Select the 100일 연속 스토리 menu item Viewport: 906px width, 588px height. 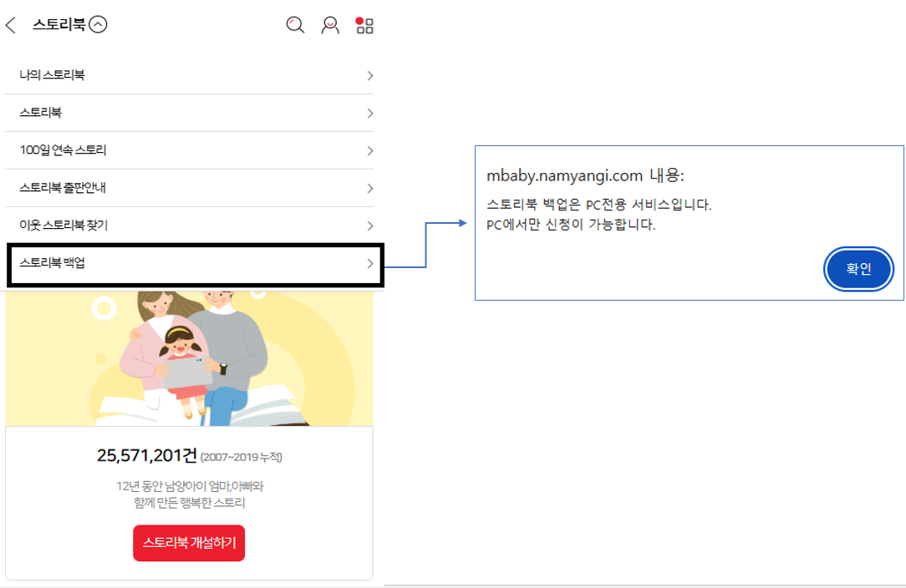63,150
